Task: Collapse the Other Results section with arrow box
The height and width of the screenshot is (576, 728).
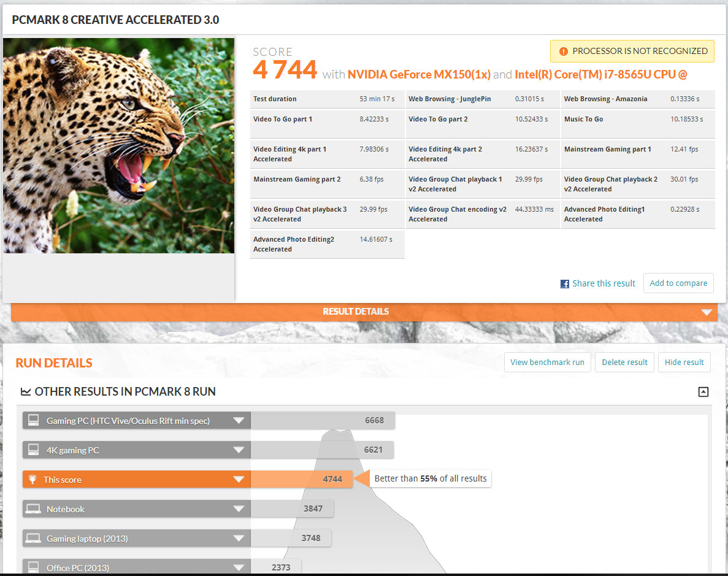Action: point(703,391)
